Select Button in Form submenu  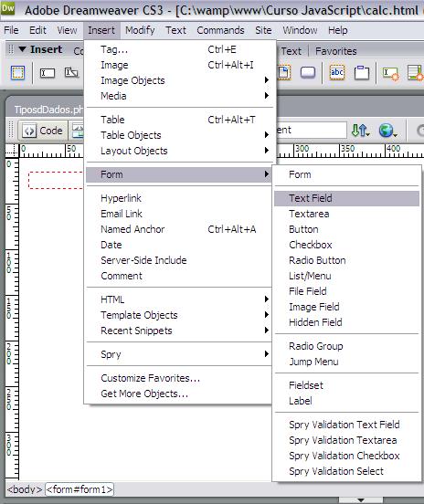(x=347, y=229)
